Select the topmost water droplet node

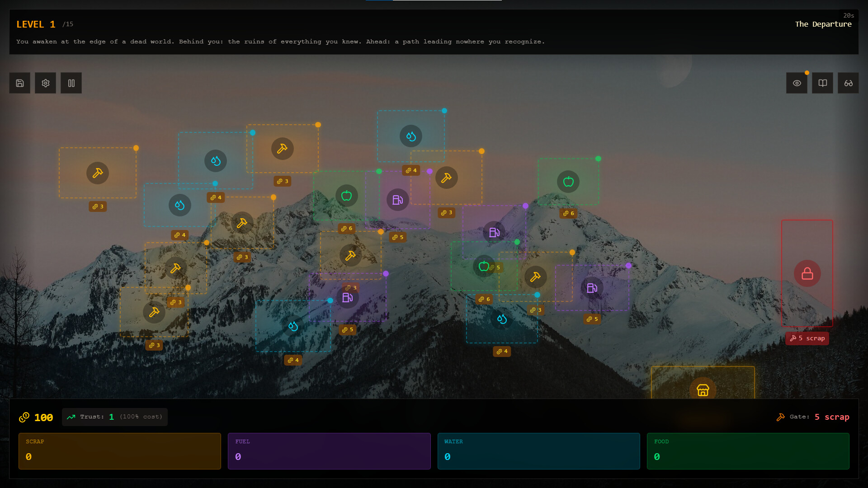click(x=410, y=136)
